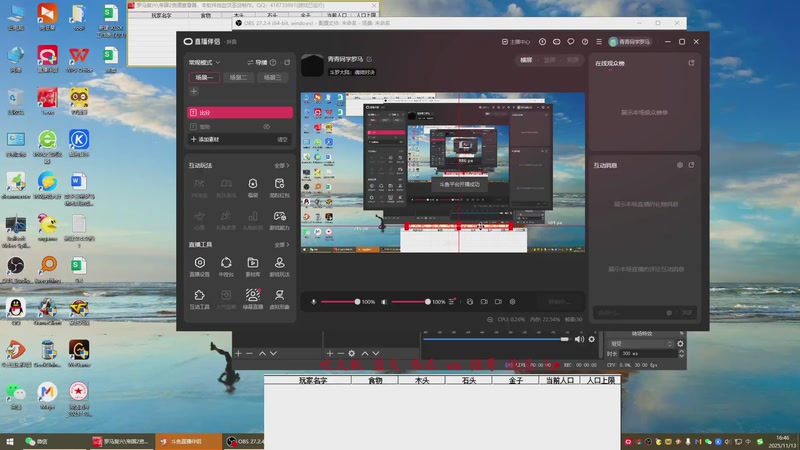The height and width of the screenshot is (450, 800).
Task: Mute the speaker output in preview toolbar
Action: (384, 302)
